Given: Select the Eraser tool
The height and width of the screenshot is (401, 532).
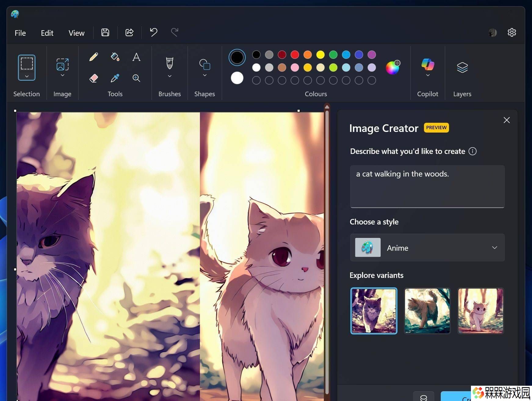Looking at the screenshot, I should (x=94, y=78).
